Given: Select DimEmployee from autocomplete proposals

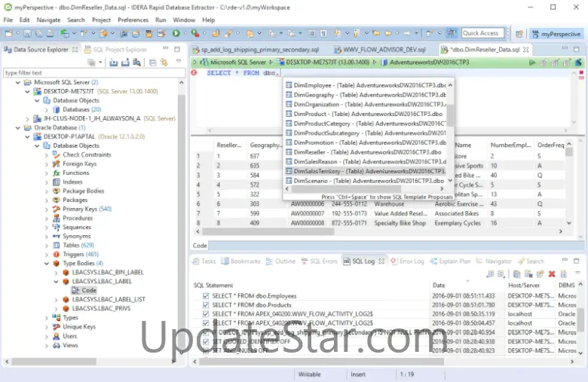Looking at the screenshot, I should pos(366,85).
